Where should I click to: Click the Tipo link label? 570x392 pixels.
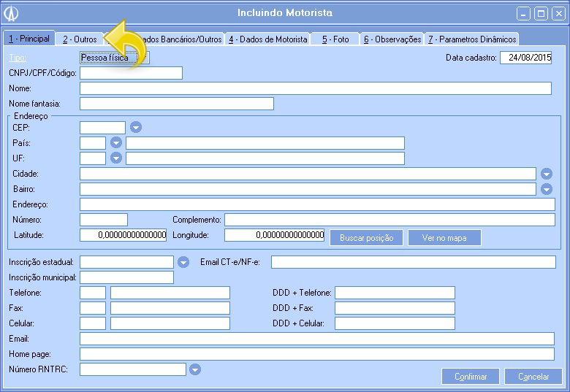pos(16,58)
